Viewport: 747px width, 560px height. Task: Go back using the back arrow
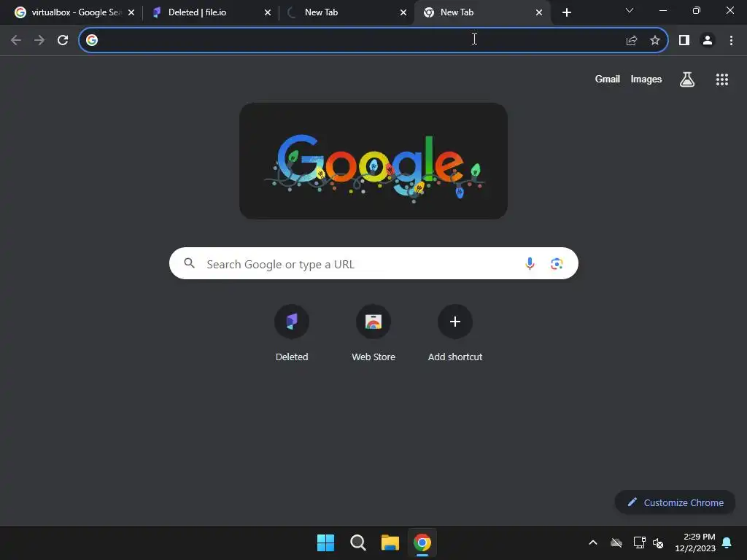coord(16,41)
